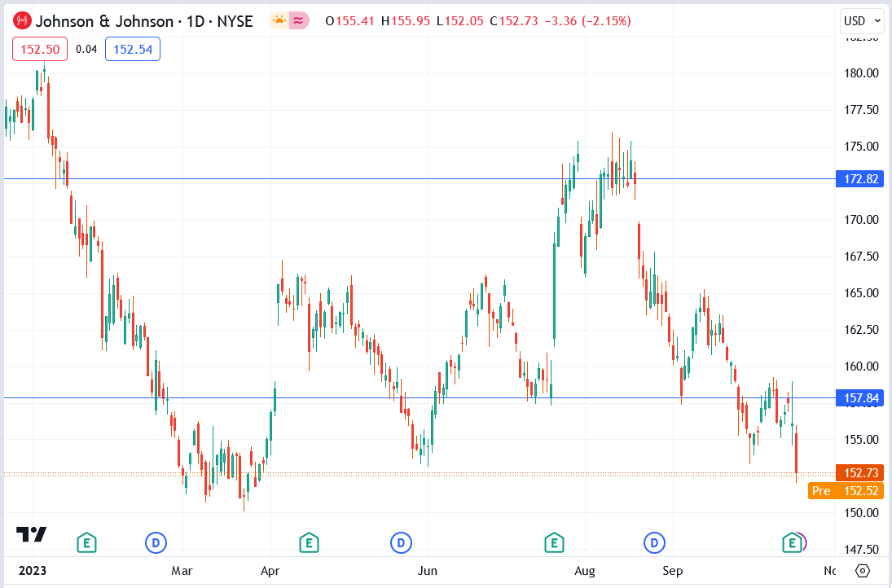The height and width of the screenshot is (588, 892).
Task: Click the 170.00 price axis label
Action: (x=861, y=220)
